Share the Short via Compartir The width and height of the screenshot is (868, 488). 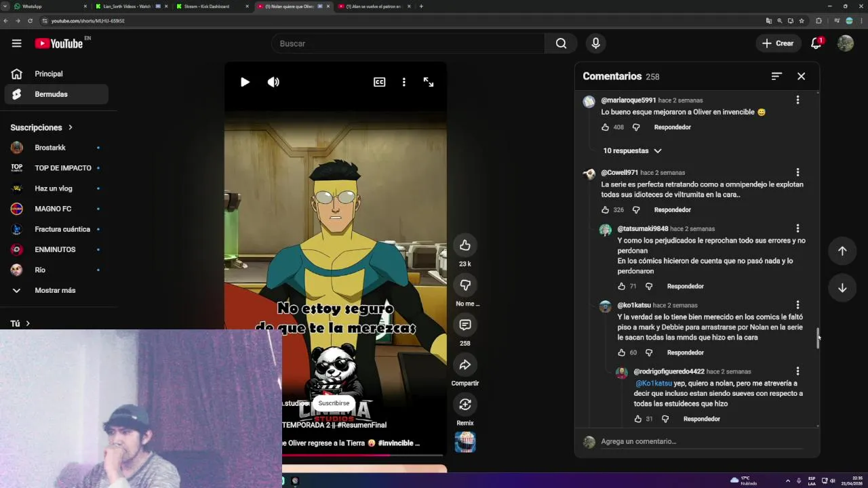click(465, 365)
